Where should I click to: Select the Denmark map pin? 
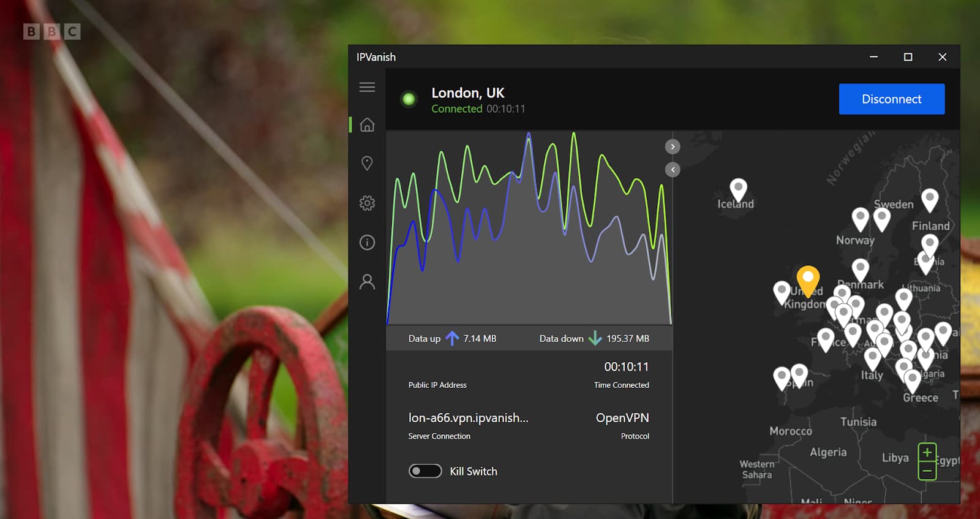coord(861,269)
